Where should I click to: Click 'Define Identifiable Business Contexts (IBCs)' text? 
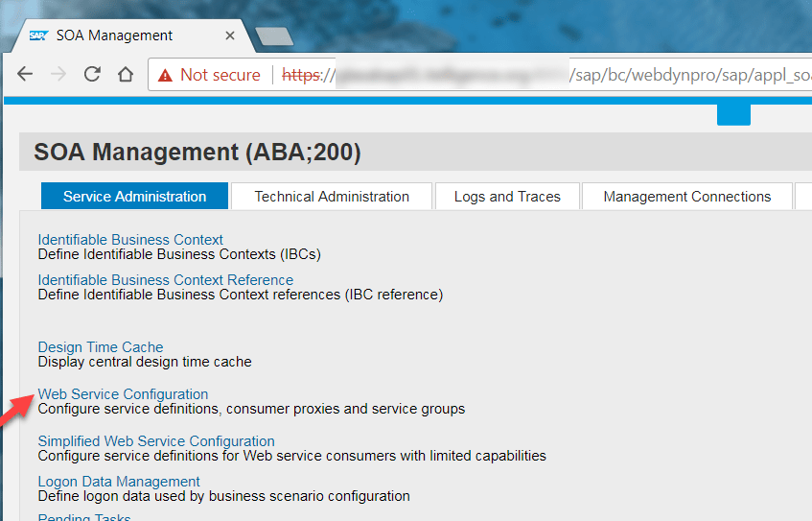[x=179, y=254]
